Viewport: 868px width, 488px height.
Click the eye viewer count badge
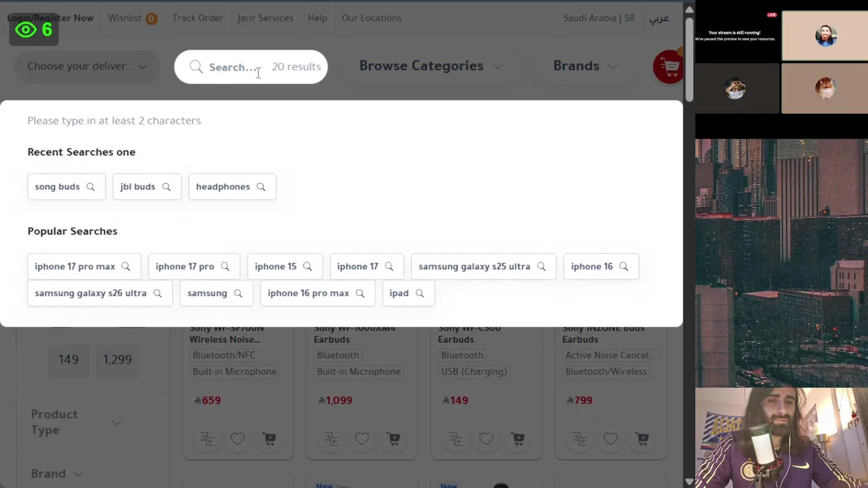point(34,30)
